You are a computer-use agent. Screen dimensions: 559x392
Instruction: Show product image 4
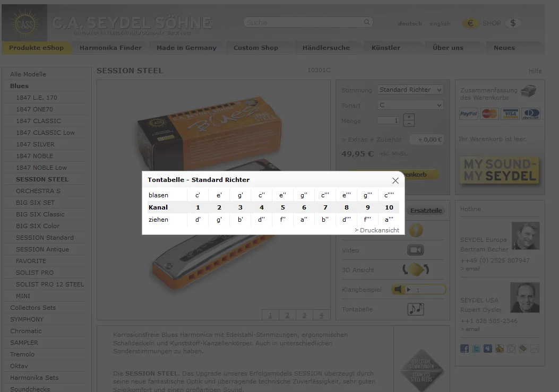tap(321, 315)
